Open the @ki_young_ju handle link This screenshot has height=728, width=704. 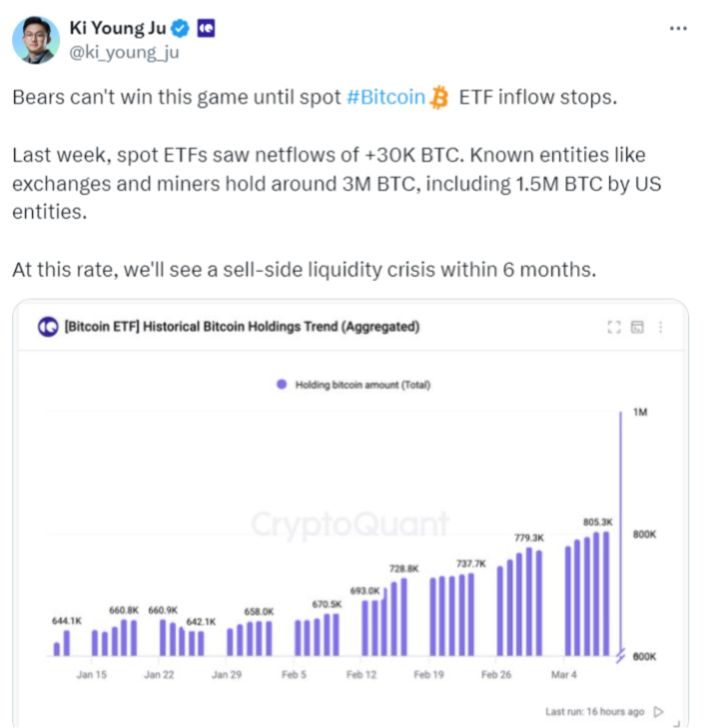pos(125,52)
